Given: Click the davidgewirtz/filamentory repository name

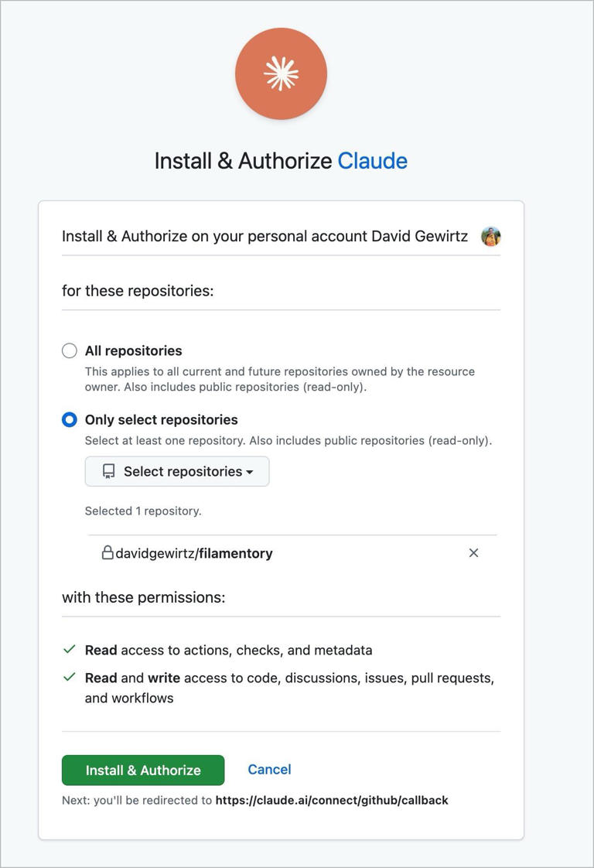Looking at the screenshot, I should point(193,553).
